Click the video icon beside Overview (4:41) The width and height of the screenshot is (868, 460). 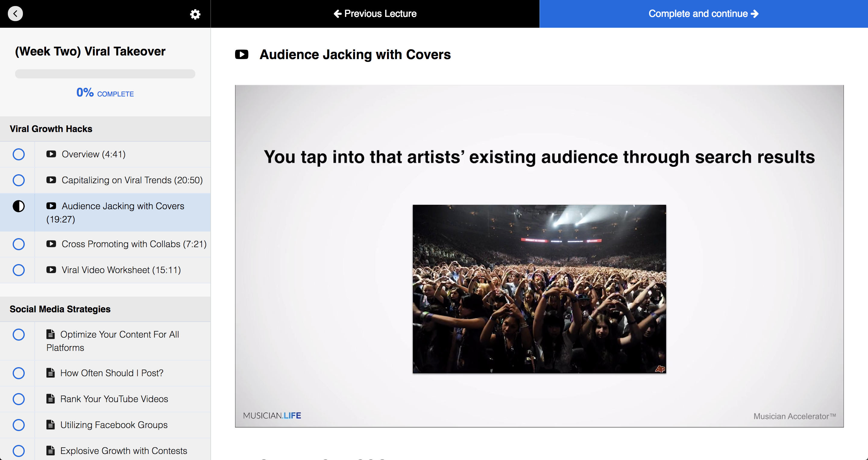pos(51,154)
